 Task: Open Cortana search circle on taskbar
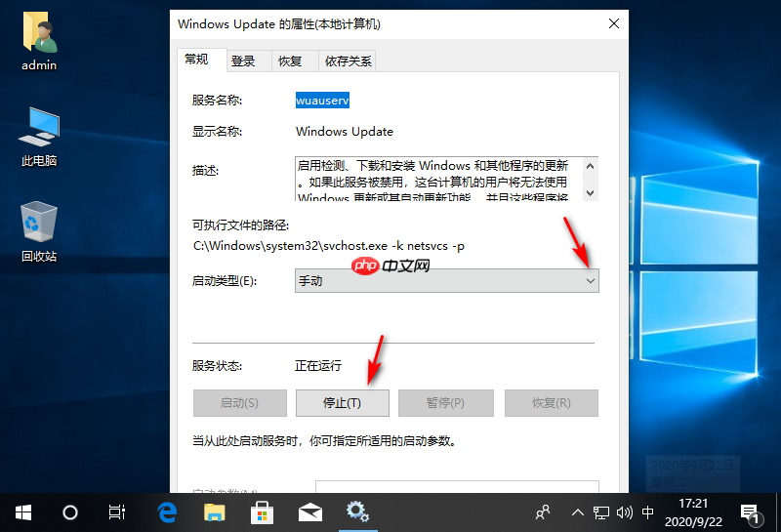click(x=69, y=512)
